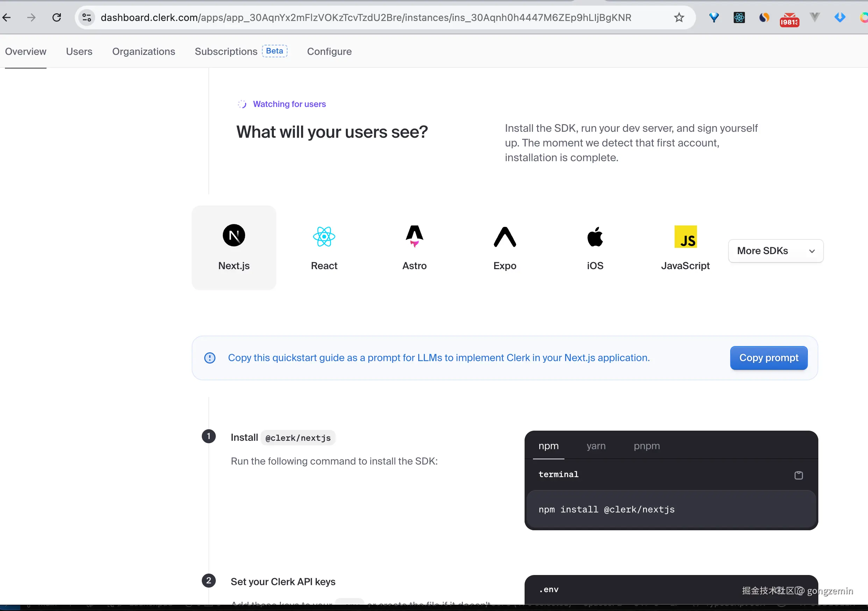Image resolution: width=868 pixels, height=611 pixels.
Task: Select the JavaScript JS icon
Action: [x=685, y=237]
